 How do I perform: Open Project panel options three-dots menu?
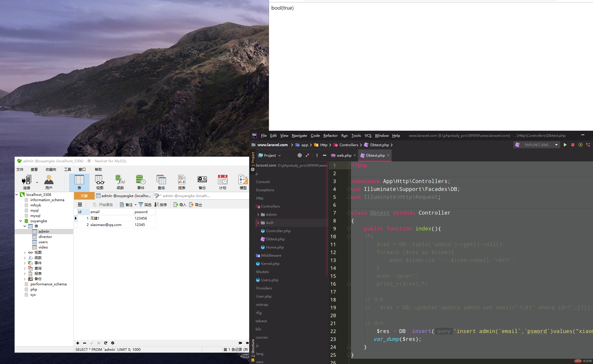pos(317,155)
